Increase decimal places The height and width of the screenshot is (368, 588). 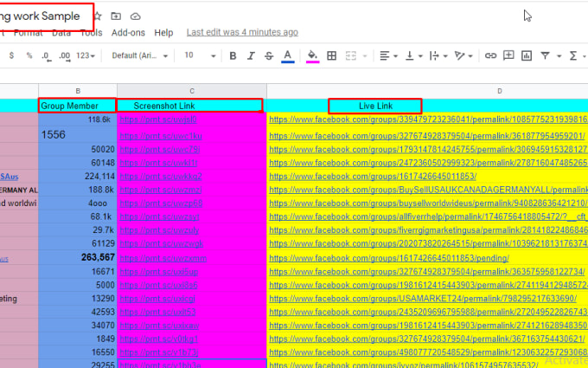click(x=65, y=56)
